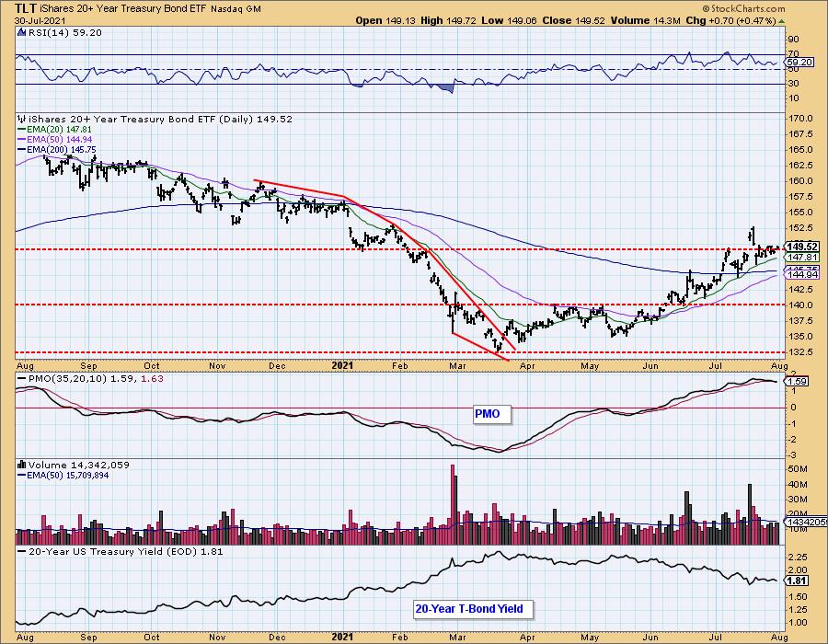Image resolution: width=828 pixels, height=644 pixels.
Task: Click the '20-Year US Treasury Yield (EOD) 1.81' label
Action: [x=126, y=552]
